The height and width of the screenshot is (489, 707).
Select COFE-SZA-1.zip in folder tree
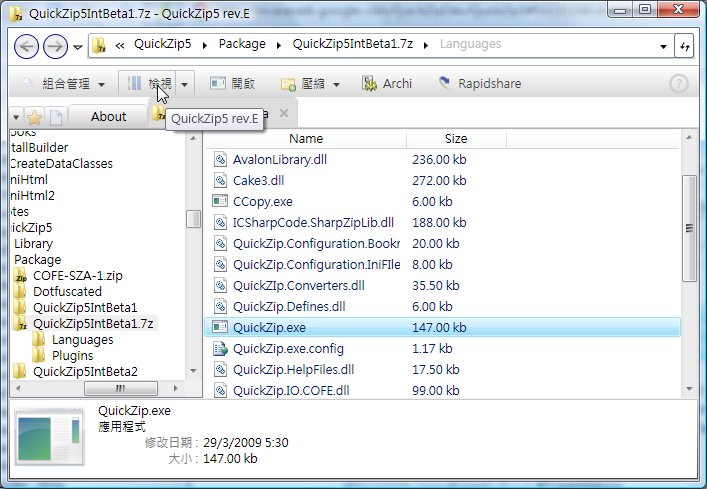[78, 276]
